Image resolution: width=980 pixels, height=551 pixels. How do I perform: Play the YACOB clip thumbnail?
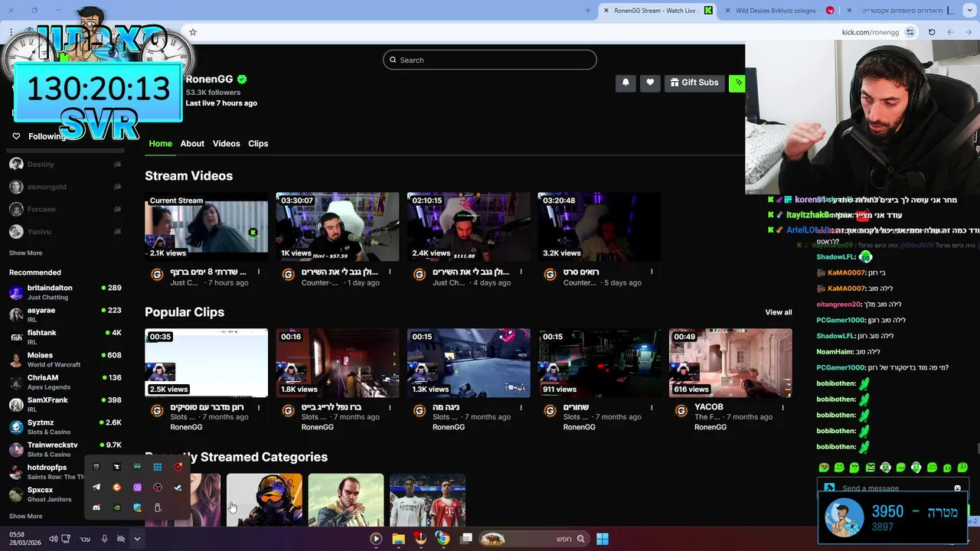730,363
